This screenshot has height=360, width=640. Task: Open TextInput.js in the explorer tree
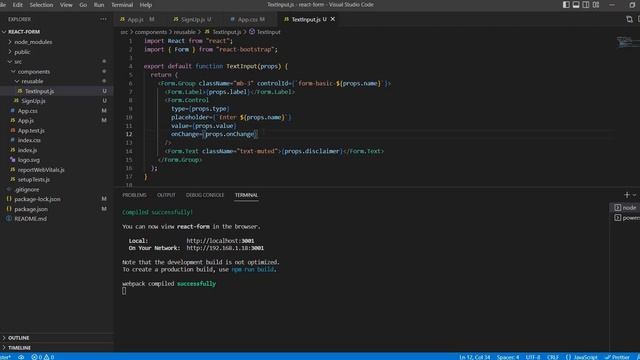point(57,91)
